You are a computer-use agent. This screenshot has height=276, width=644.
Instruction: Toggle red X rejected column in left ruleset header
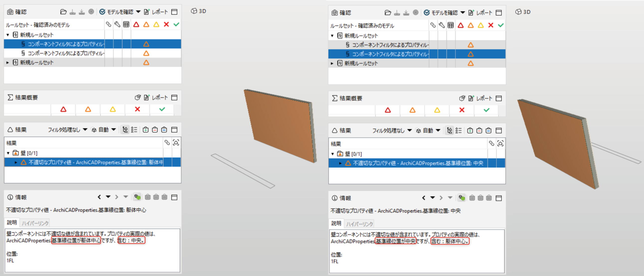(166, 24)
